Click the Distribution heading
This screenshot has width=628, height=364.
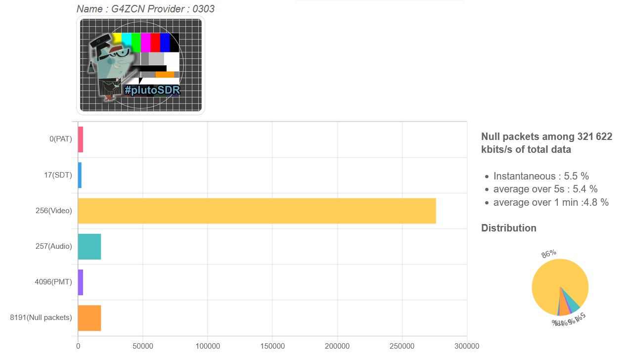click(x=508, y=228)
